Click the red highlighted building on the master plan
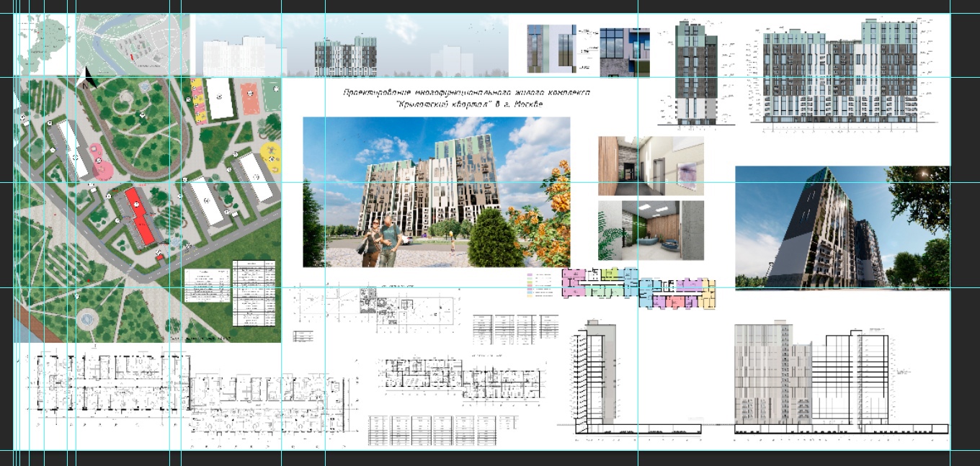This screenshot has width=980, height=466. pos(140,217)
